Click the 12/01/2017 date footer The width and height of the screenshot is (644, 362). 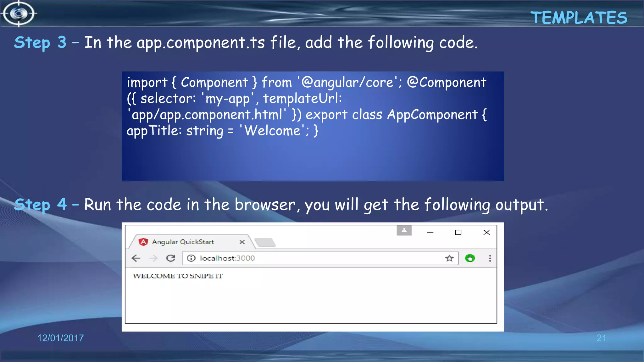point(61,338)
